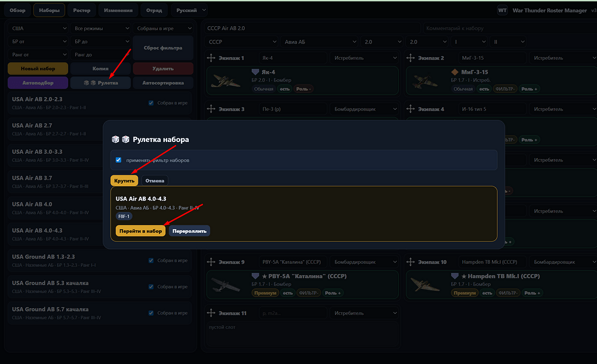Viewport: 597px width, 364px height.
Task: Select USA Air AB 4.0-4.3 in the sidebar list
Action: coord(55,234)
